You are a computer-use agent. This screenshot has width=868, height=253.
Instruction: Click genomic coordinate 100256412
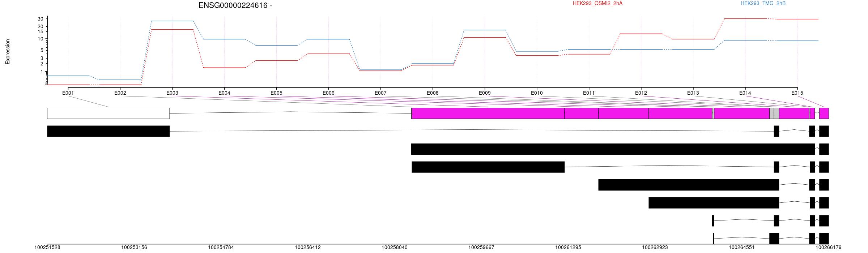(x=308, y=248)
